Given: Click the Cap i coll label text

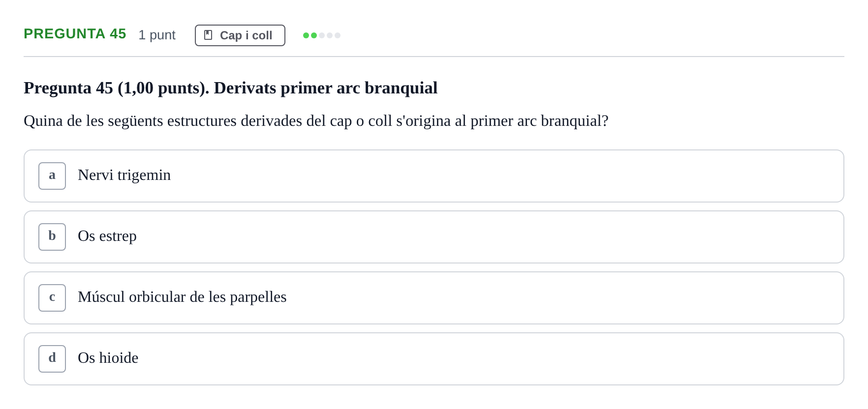Looking at the screenshot, I should click(x=246, y=35).
